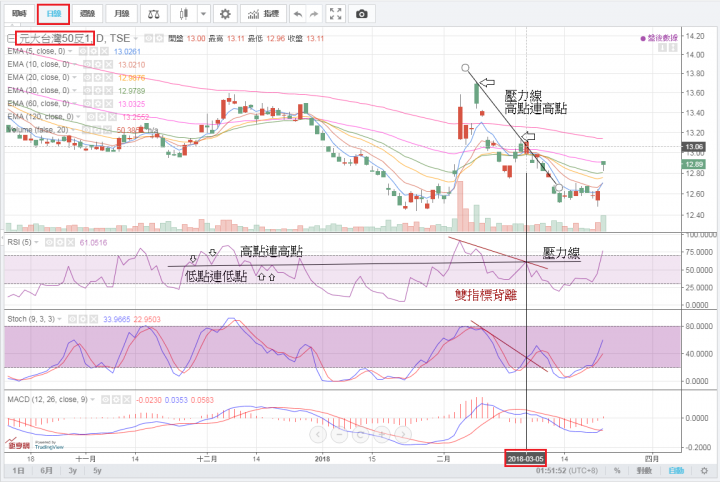Take a chart snapshot with camera icon

tap(361, 15)
